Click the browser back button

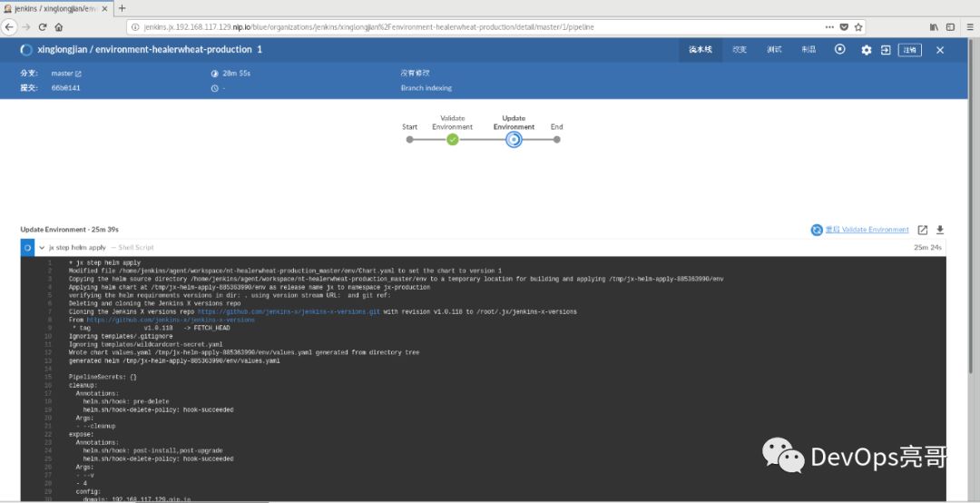click(9, 27)
